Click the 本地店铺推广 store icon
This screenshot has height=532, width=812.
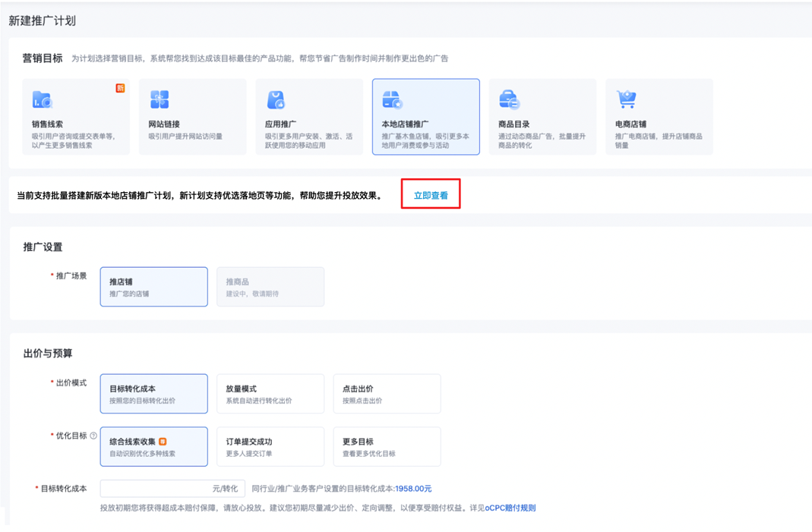coord(392,99)
